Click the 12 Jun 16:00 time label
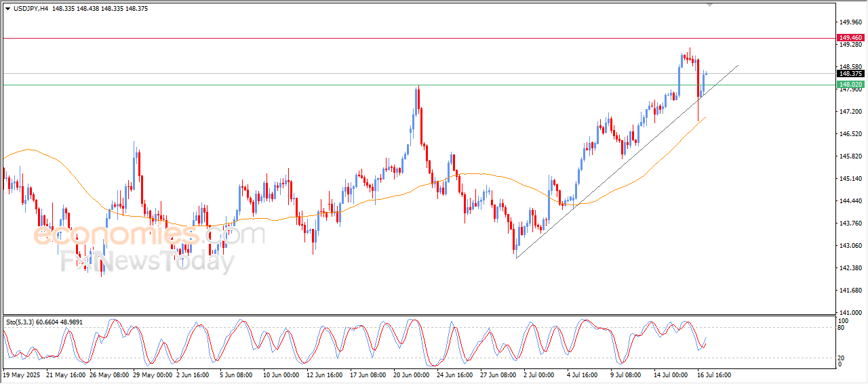Viewport: 868px width, 384px height. tap(325, 374)
